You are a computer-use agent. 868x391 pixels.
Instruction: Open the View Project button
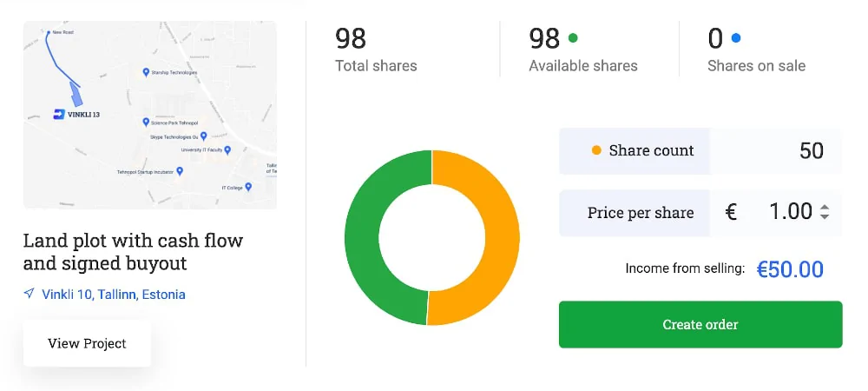[87, 343]
